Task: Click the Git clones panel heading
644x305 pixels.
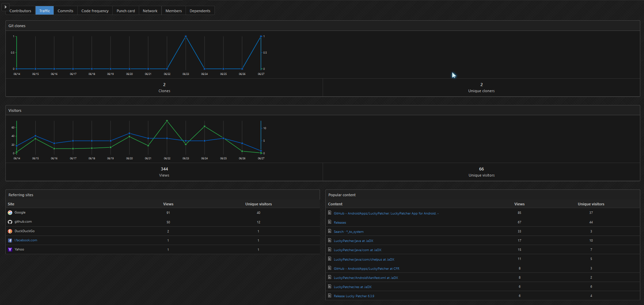Action: coord(17,26)
